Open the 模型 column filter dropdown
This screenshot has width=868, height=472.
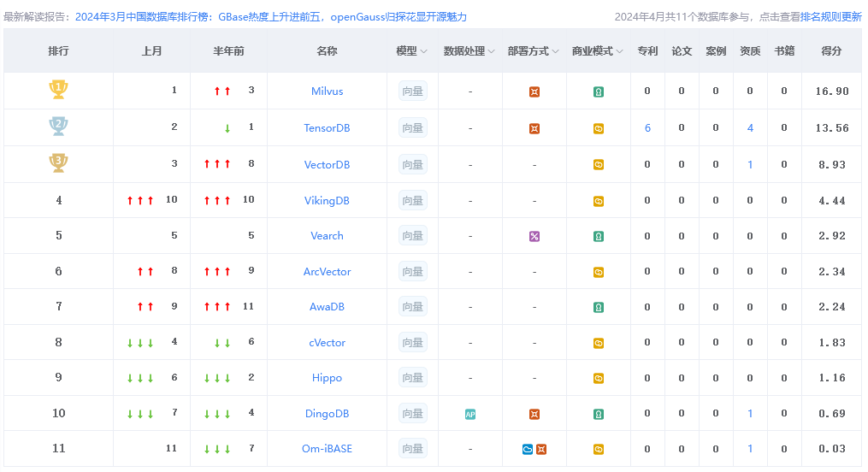(423, 51)
